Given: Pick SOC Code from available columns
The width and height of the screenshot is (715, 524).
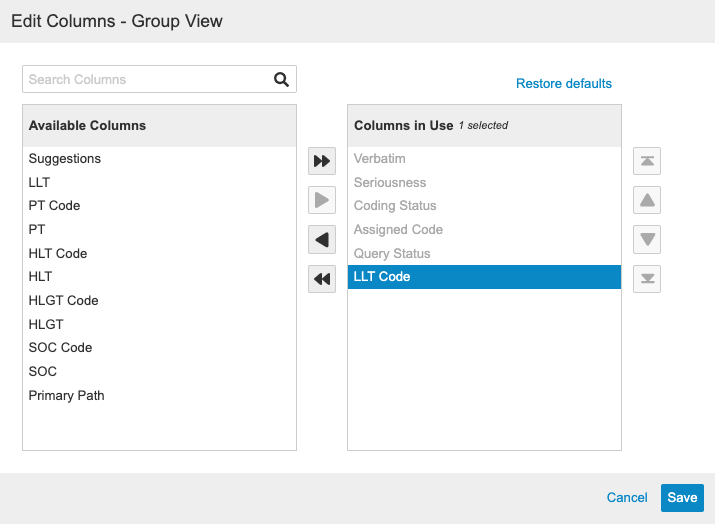Looking at the screenshot, I should pyautogui.click(x=60, y=348).
